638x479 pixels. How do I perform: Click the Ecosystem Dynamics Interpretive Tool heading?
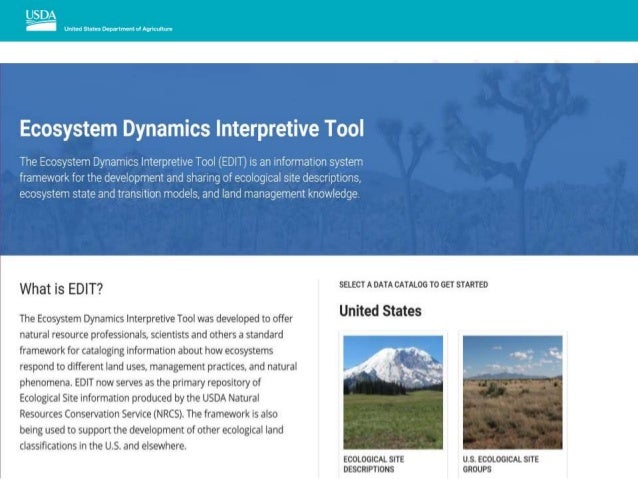[x=192, y=129]
